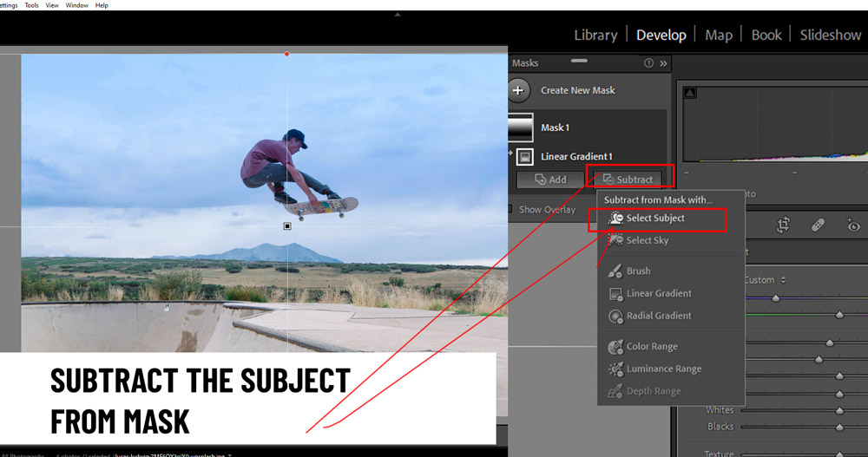The image size is (868, 457).
Task: Open the Help menu
Action: pos(102,5)
